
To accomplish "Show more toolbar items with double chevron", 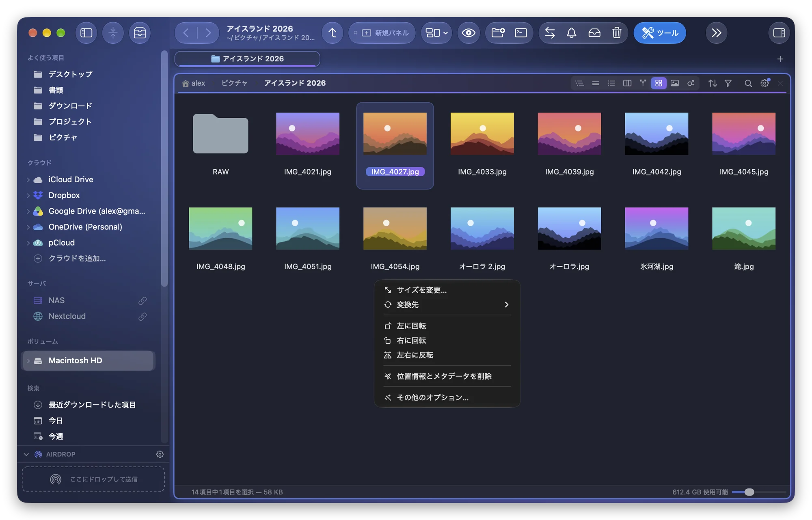I will coord(716,33).
